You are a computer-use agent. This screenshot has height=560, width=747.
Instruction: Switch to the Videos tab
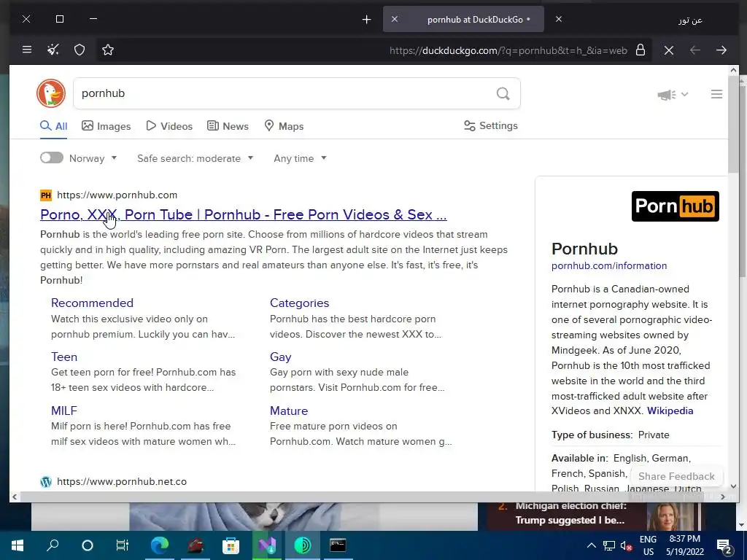169,126
